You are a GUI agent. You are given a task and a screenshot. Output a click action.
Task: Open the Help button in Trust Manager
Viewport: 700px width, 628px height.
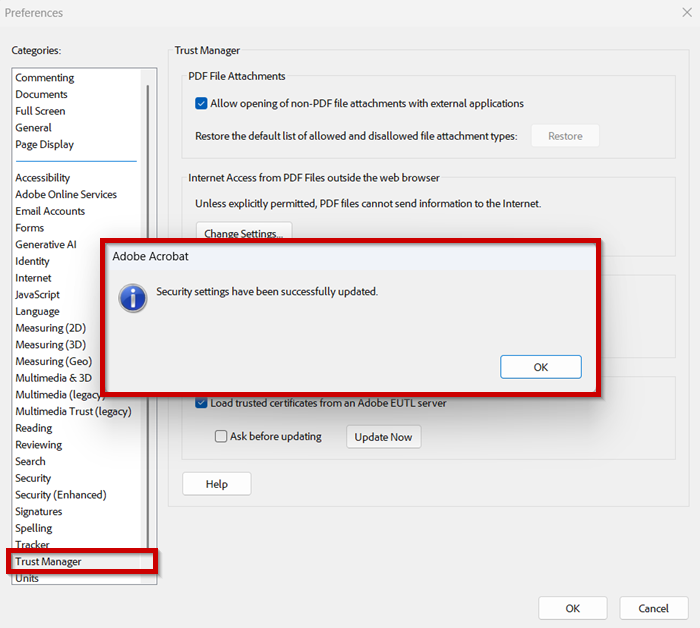(x=216, y=484)
